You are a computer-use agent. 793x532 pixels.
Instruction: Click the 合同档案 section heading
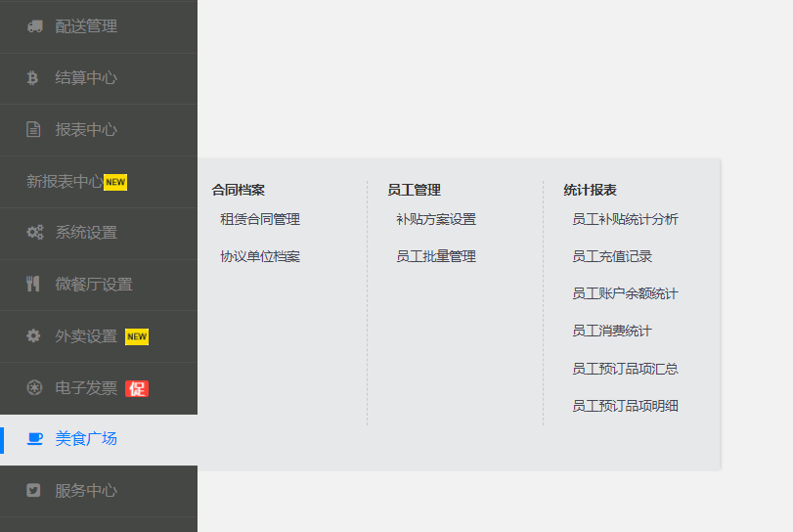click(239, 190)
